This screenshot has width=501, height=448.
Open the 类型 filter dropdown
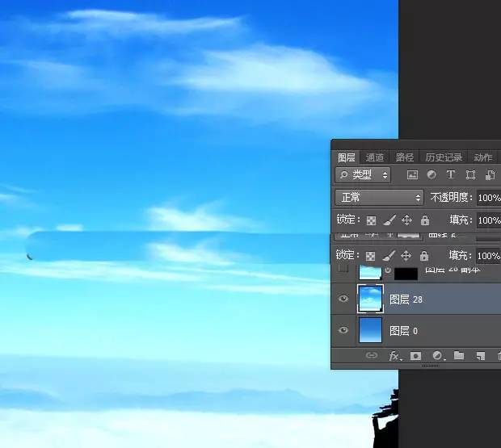pyautogui.click(x=364, y=174)
